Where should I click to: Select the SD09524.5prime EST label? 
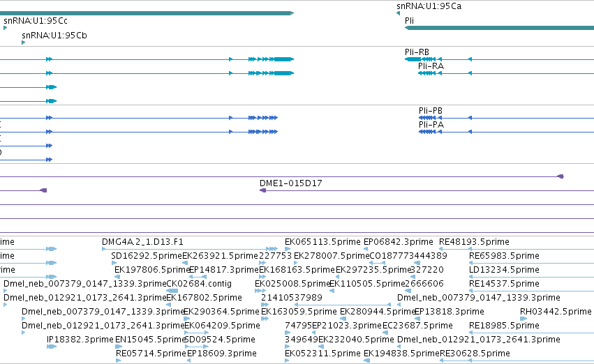(x=220, y=340)
